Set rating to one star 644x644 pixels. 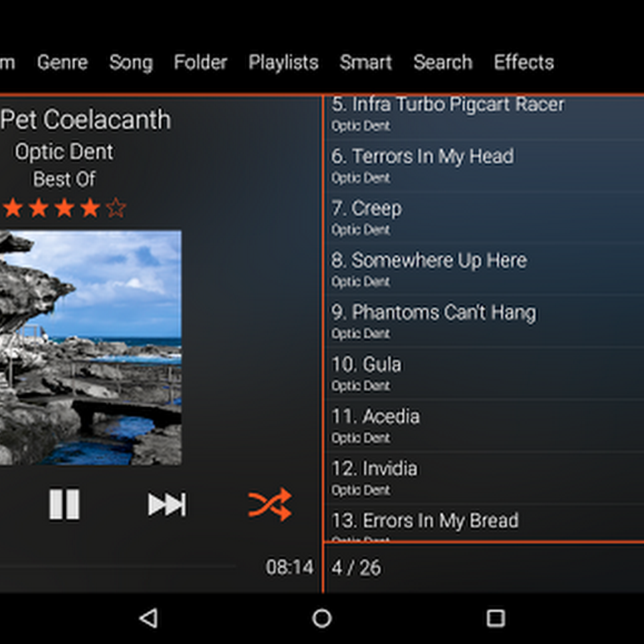[x=13, y=208]
